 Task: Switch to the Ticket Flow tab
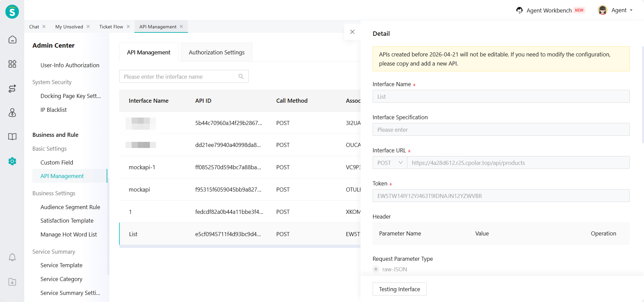pos(111,27)
